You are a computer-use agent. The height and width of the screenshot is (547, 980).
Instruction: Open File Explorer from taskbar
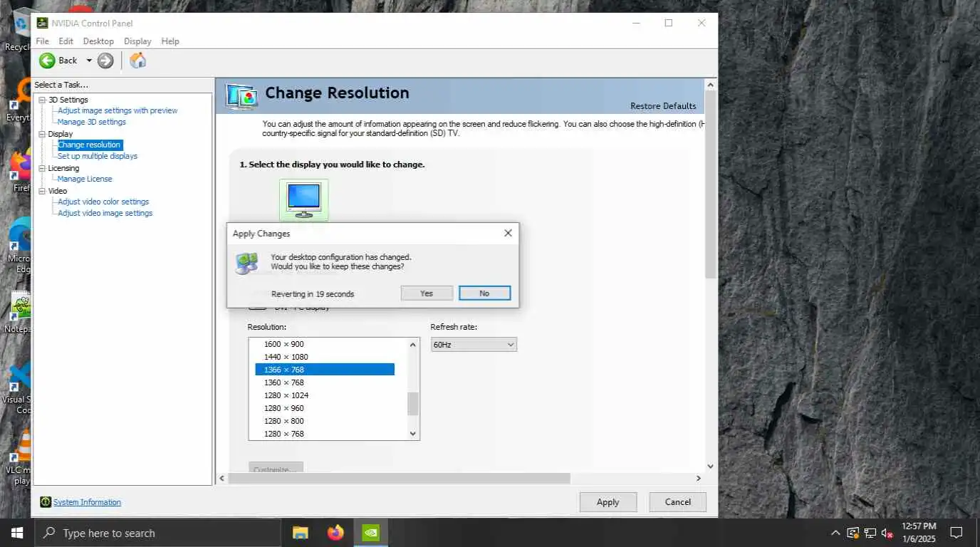(x=301, y=533)
